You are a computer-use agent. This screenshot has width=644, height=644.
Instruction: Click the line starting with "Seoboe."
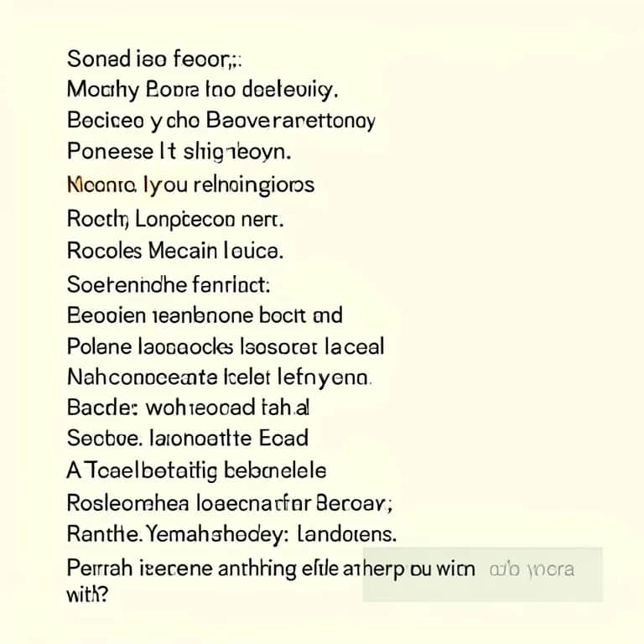point(187,438)
